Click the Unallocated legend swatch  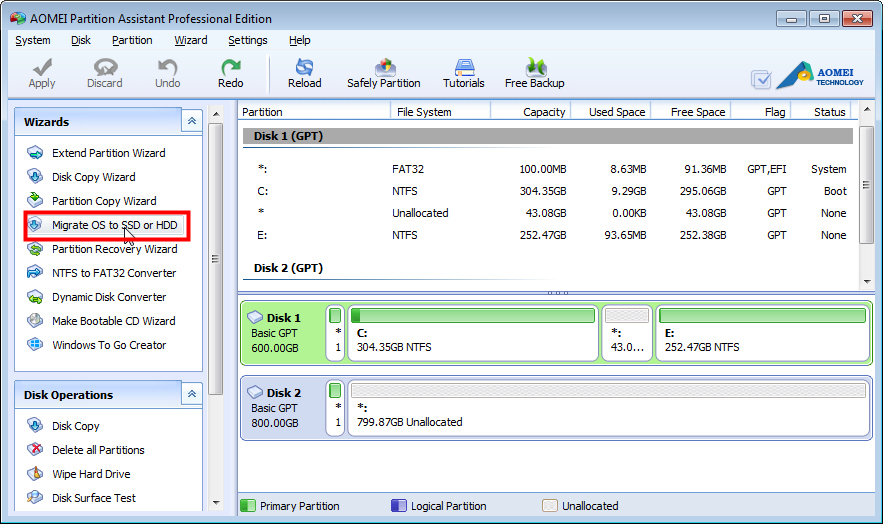pos(550,505)
